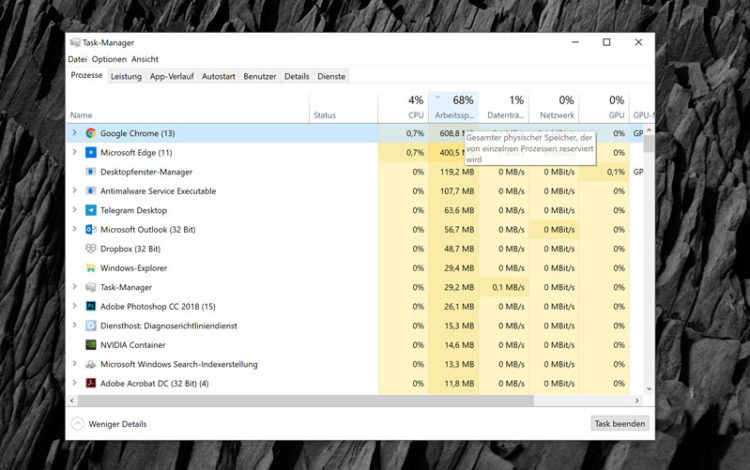Select the Prozesse tab
Screen dimensions: 750x470
coord(87,76)
